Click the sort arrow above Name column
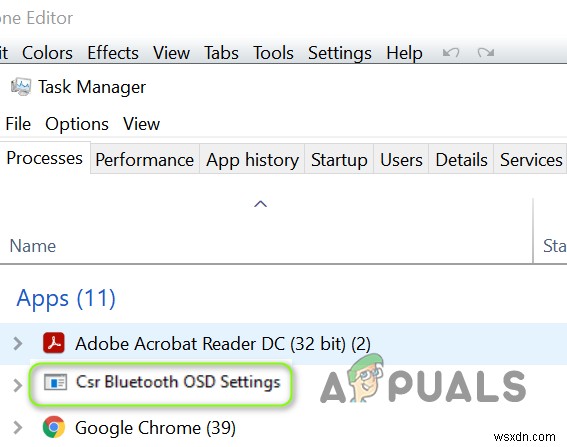The height and width of the screenshot is (447, 567). coord(260,204)
